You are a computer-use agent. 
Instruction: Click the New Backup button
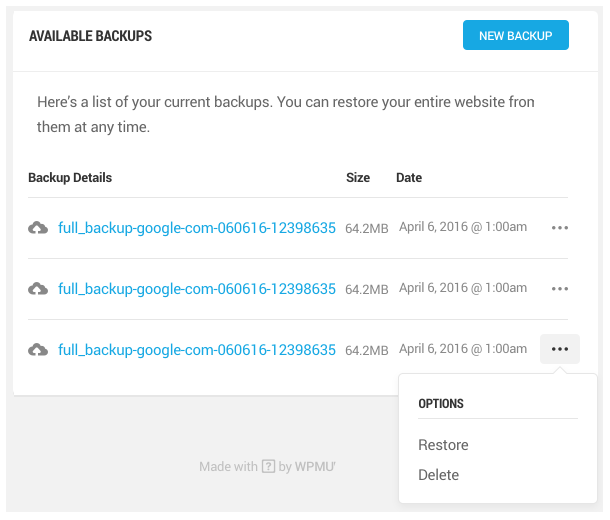click(515, 36)
